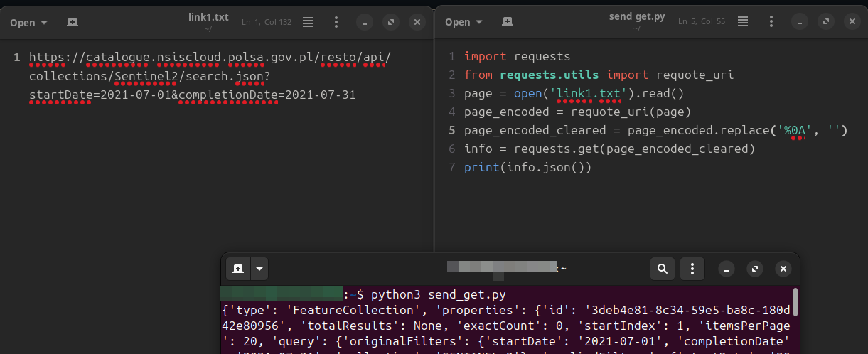Click the send_get.py title text
Screen dimensions: 868x354
[637, 17]
